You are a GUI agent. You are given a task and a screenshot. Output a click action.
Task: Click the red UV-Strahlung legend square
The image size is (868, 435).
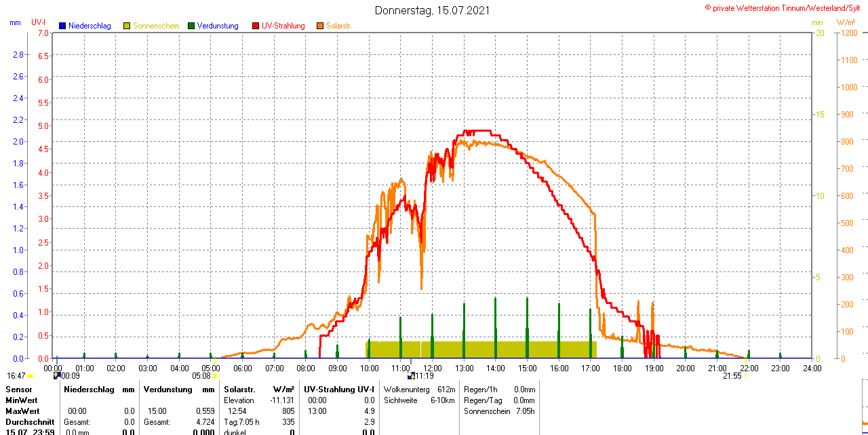(x=256, y=26)
